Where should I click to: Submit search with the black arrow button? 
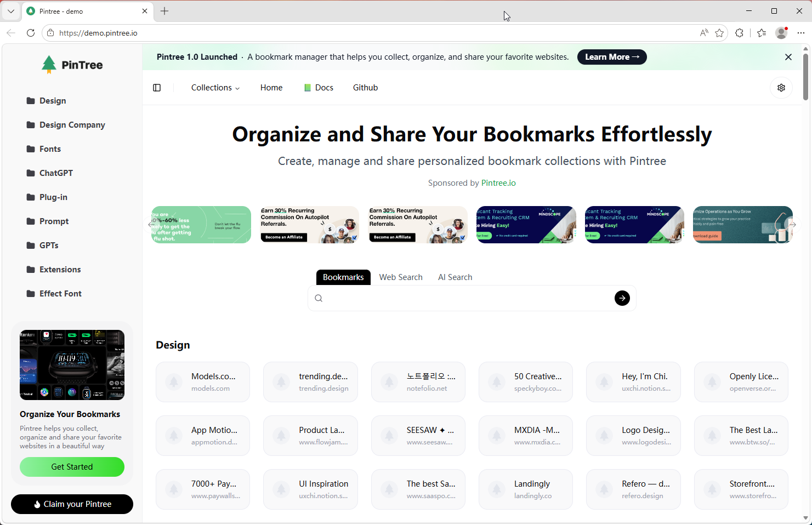tap(622, 298)
